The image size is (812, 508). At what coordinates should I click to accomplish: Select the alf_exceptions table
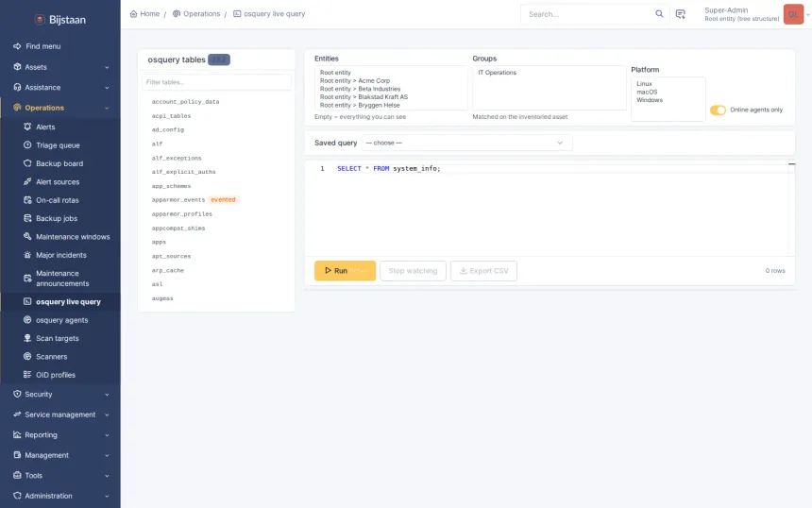coord(177,158)
